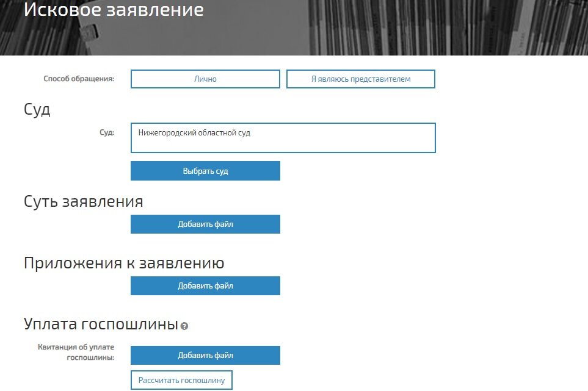The height and width of the screenshot is (391, 588).
Task: Upload attachment in Приложения к заявлению section
Action: (x=205, y=285)
